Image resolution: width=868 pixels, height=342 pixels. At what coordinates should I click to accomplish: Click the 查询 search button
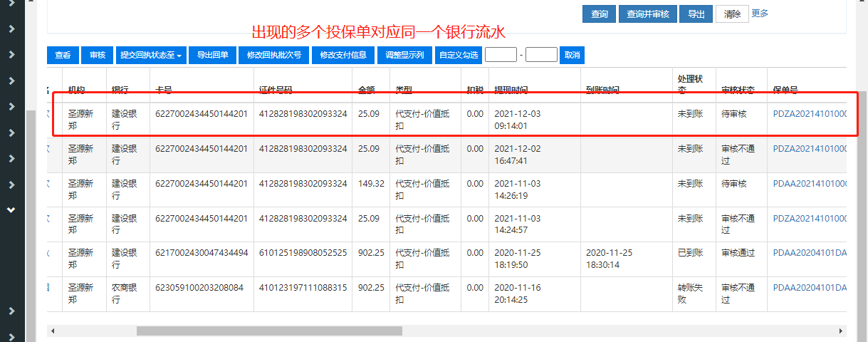pyautogui.click(x=599, y=14)
